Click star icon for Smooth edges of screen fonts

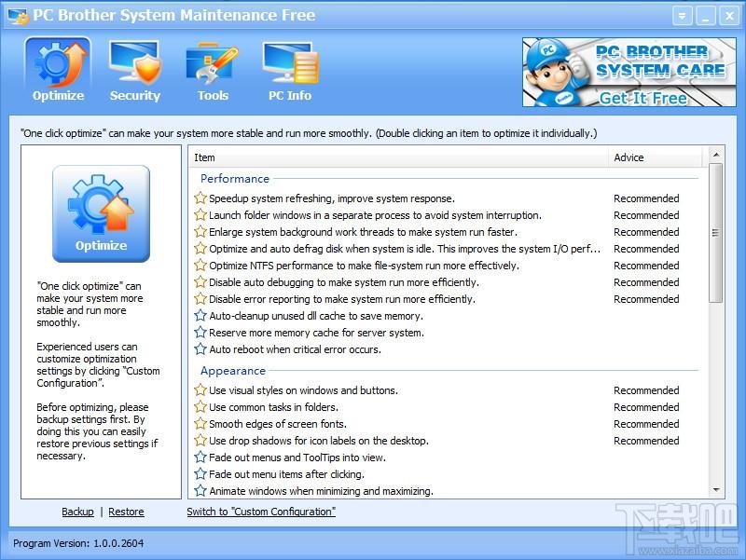(x=200, y=423)
